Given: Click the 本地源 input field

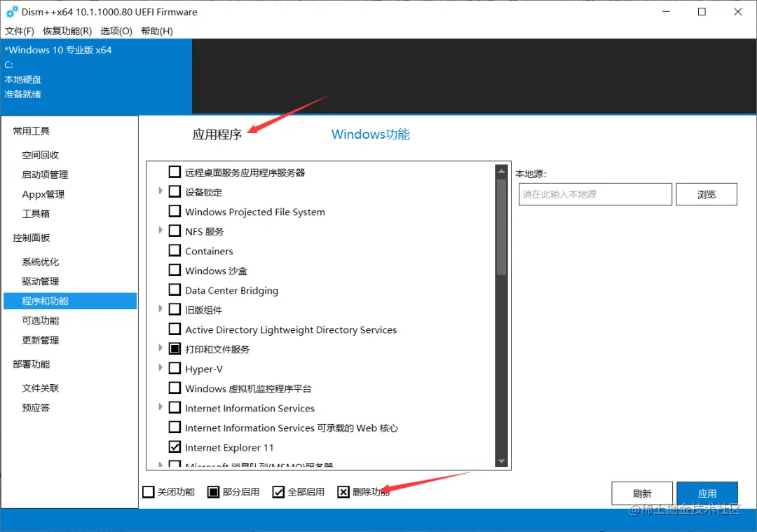Looking at the screenshot, I should point(595,194).
